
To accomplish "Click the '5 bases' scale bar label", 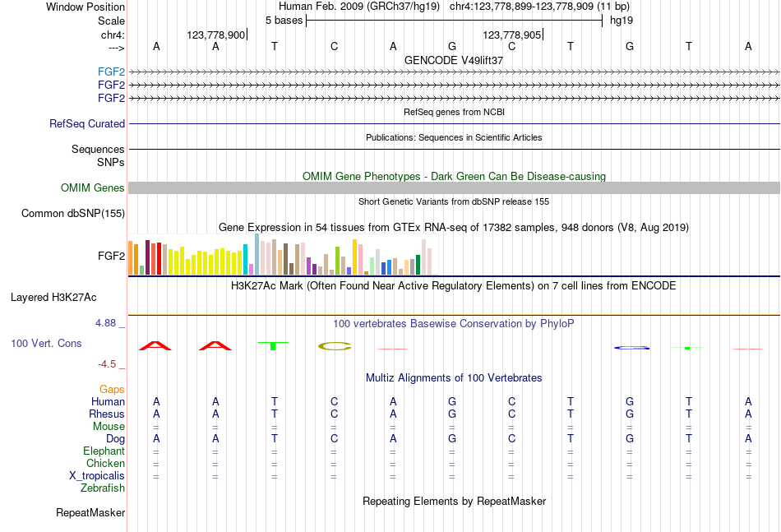I will point(284,21).
